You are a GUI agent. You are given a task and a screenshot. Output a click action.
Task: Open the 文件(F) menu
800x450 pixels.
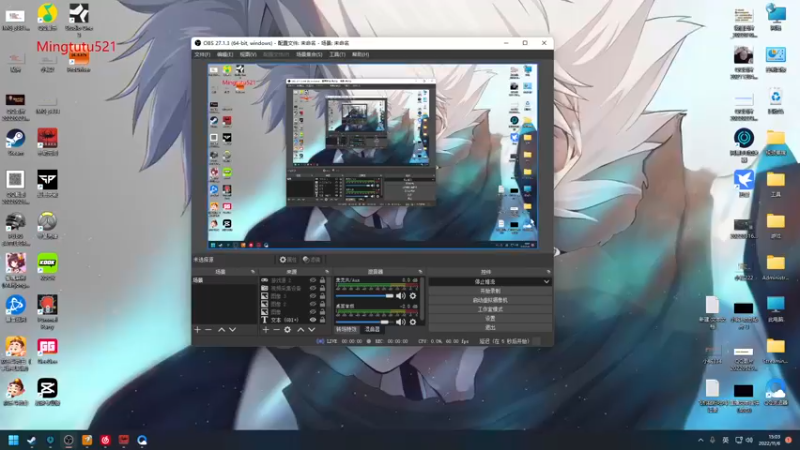(202, 54)
